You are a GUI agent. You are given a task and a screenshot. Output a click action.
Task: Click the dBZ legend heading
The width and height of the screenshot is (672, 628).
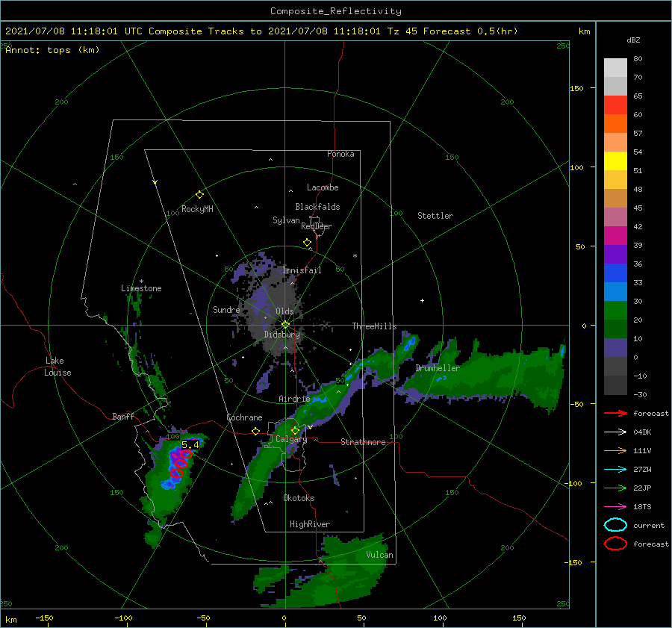[633, 40]
